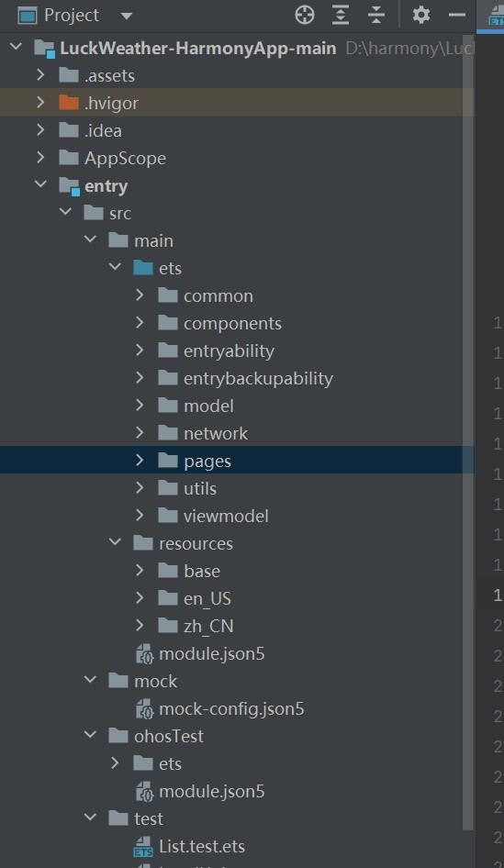Collapse the resources folder
This screenshot has width=504, height=868.
[115, 542]
